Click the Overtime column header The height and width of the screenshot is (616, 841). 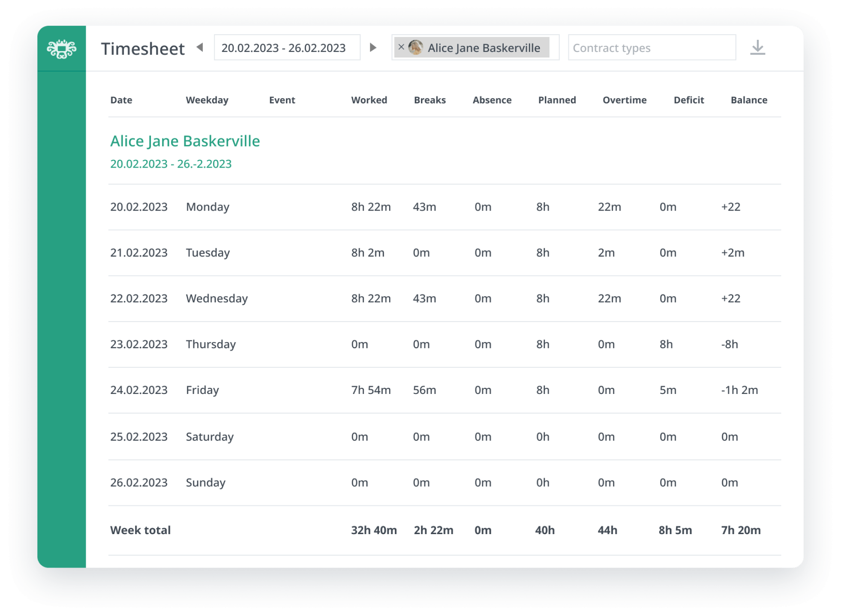[625, 100]
